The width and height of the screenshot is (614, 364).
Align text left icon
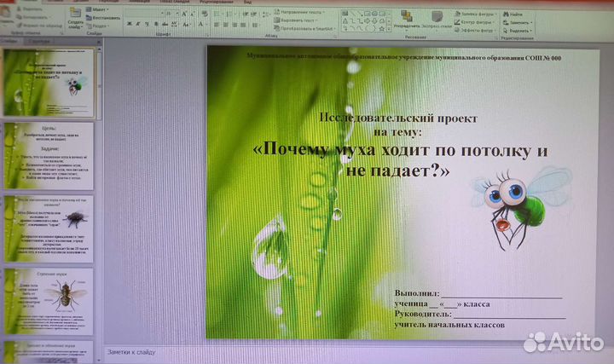216,25
